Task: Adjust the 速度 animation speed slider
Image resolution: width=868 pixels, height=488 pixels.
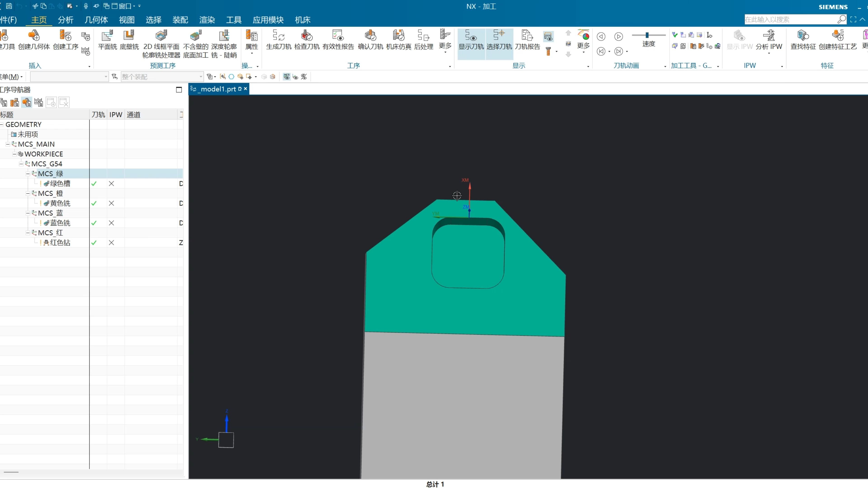Action: pos(647,35)
